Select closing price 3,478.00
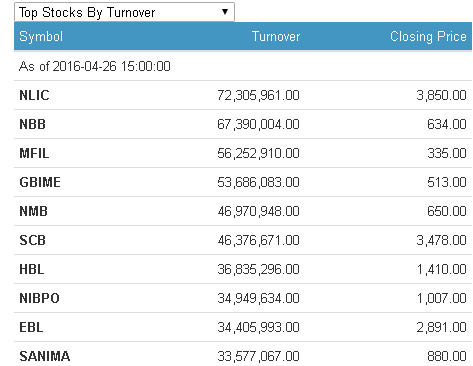Viewport: 473px width, 366px height. pos(441,240)
